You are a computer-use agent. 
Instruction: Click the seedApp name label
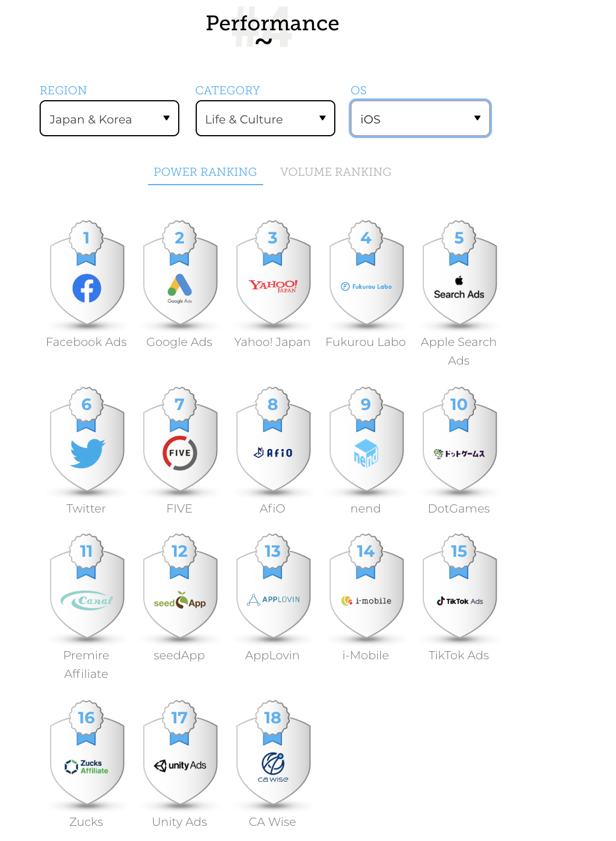[x=179, y=655]
